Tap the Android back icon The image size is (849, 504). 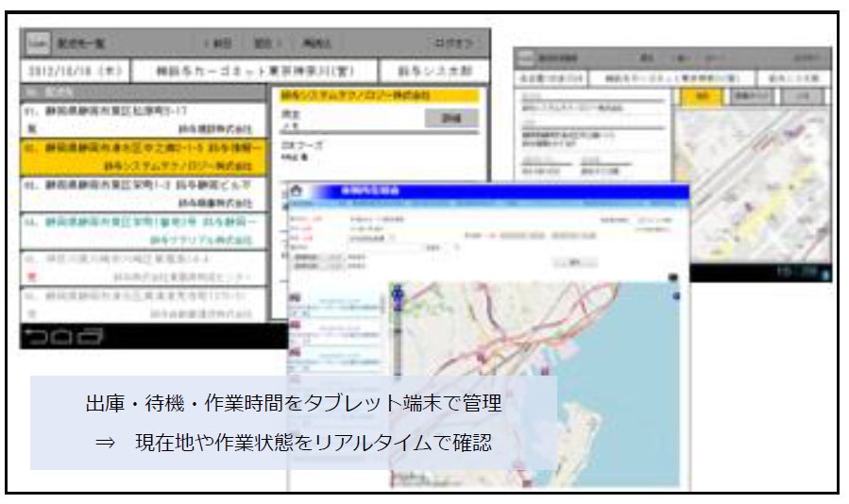pos(36,337)
